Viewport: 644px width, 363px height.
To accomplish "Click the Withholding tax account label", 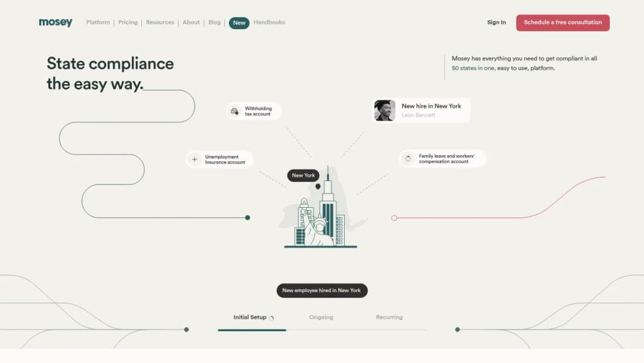I will coord(258,112).
